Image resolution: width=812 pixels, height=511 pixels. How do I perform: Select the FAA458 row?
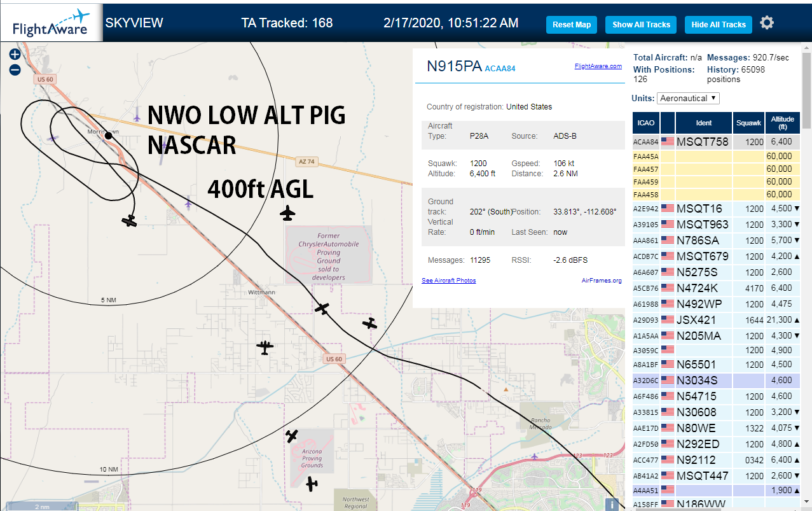pos(717,195)
